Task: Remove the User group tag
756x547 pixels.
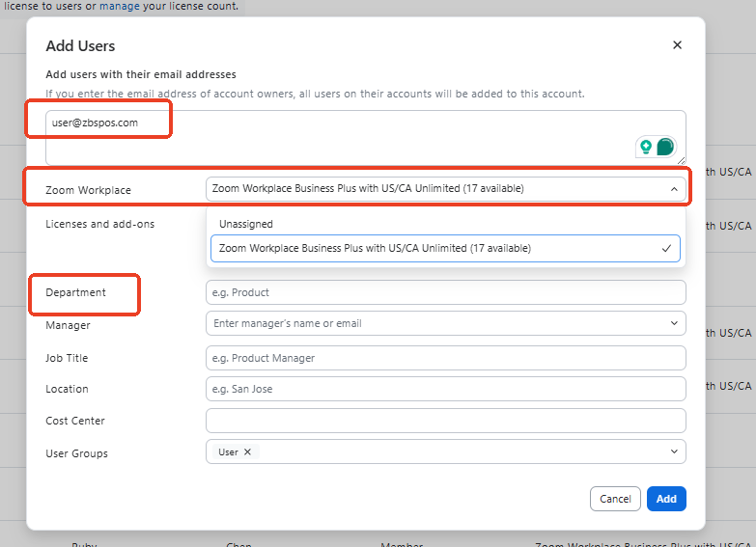Action: coord(247,452)
